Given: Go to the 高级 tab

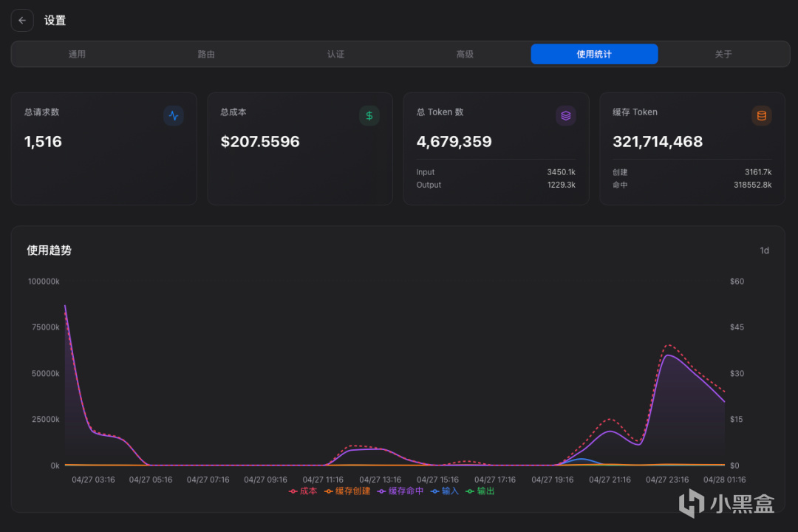Looking at the screenshot, I should (x=465, y=54).
